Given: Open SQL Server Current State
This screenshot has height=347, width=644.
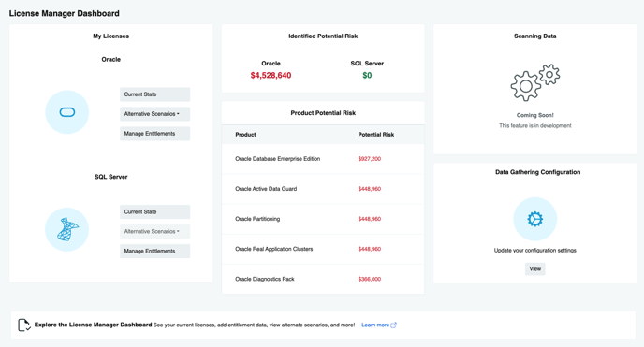Looking at the screenshot, I should coord(154,212).
